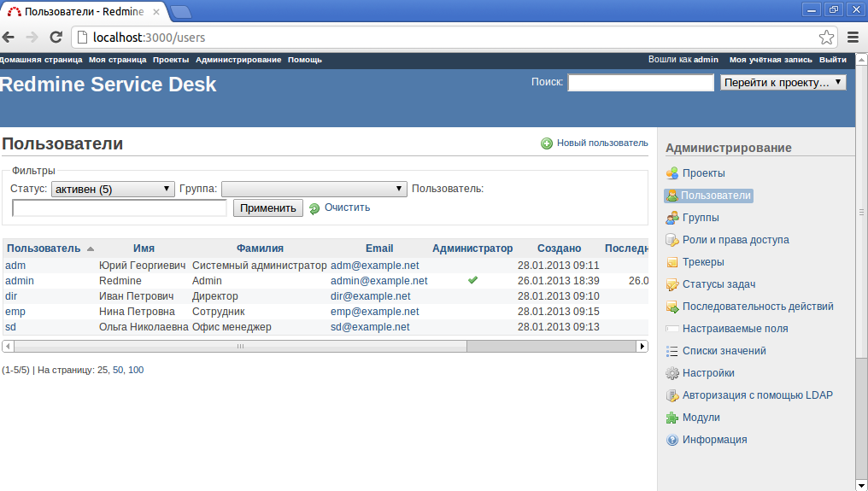Click the Роли и права доступа icon
Viewport: 868px width, 491px height.
672,240
